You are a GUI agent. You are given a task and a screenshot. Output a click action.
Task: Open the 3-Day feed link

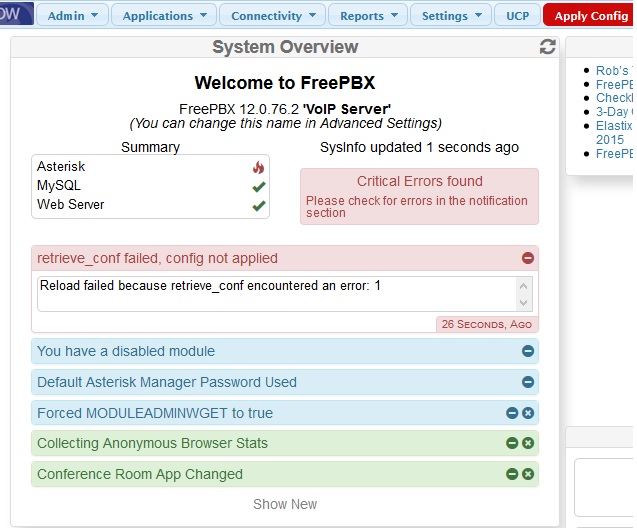(614, 112)
